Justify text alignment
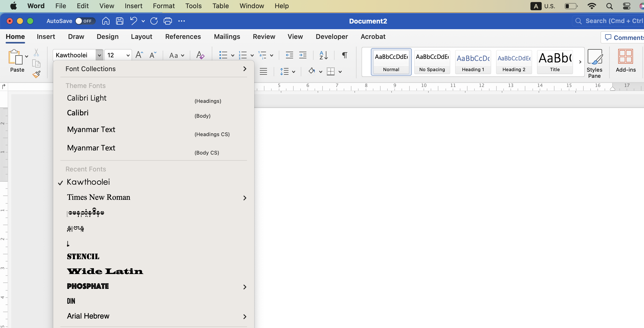 [263, 71]
